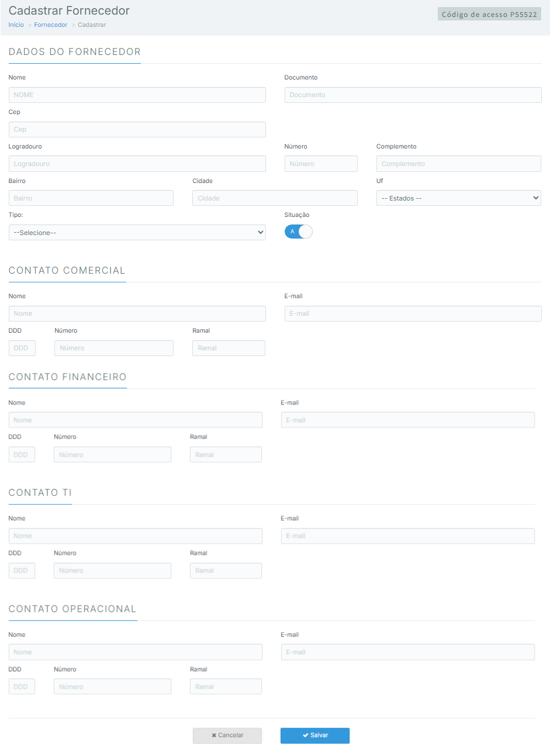The image size is (550, 756).
Task: Click the Cadastrar breadcrumb text
Action: (92, 25)
